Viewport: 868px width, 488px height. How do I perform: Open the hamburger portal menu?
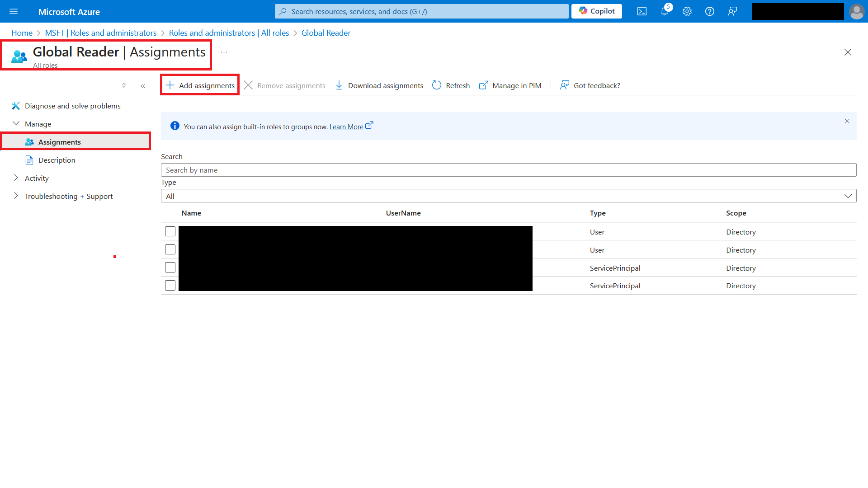(14, 11)
